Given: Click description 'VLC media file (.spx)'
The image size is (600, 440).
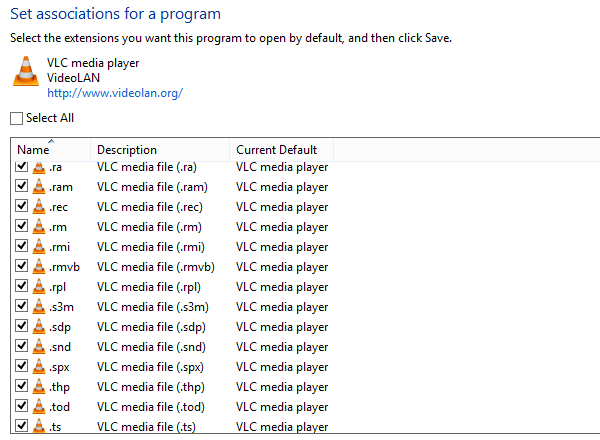Looking at the screenshot, I should (150, 367).
